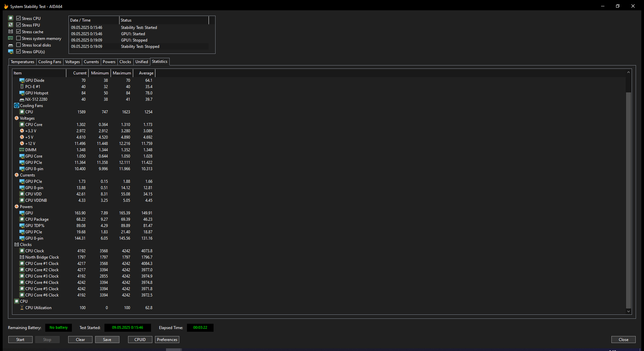
Task: Click the +3.3 V voltage icon
Action: coord(22,131)
